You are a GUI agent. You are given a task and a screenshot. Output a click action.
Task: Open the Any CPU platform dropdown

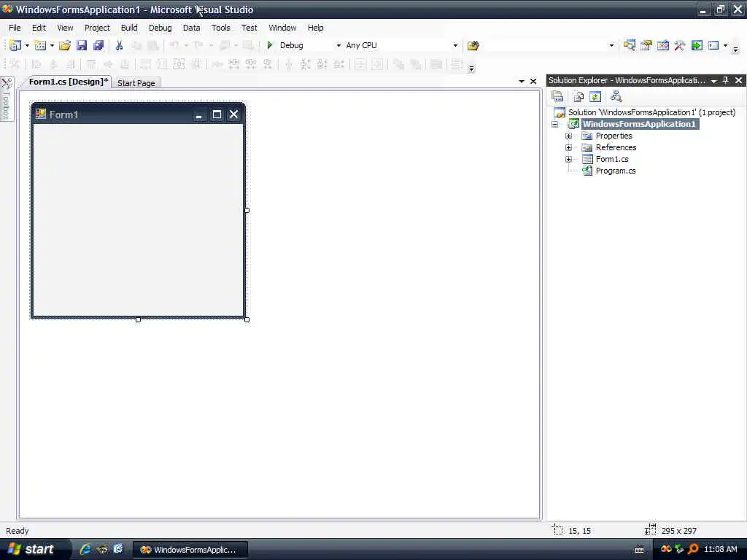pos(455,45)
